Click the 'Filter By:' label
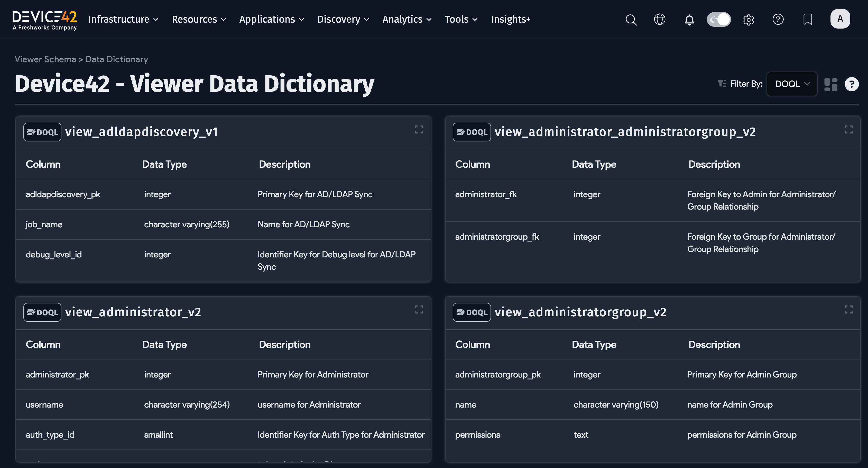Screen dimensions: 868x468 point(746,84)
